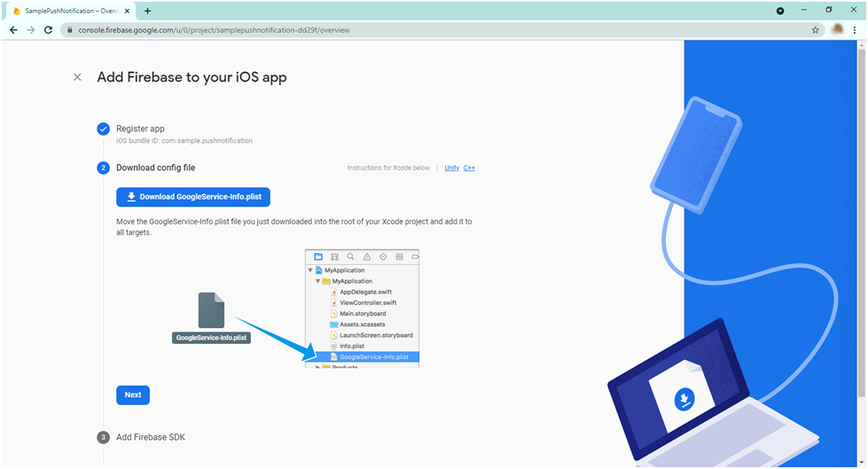Click the vertical page scrollbar thumb
Viewport: 868px width, 469px height.
coord(862,223)
